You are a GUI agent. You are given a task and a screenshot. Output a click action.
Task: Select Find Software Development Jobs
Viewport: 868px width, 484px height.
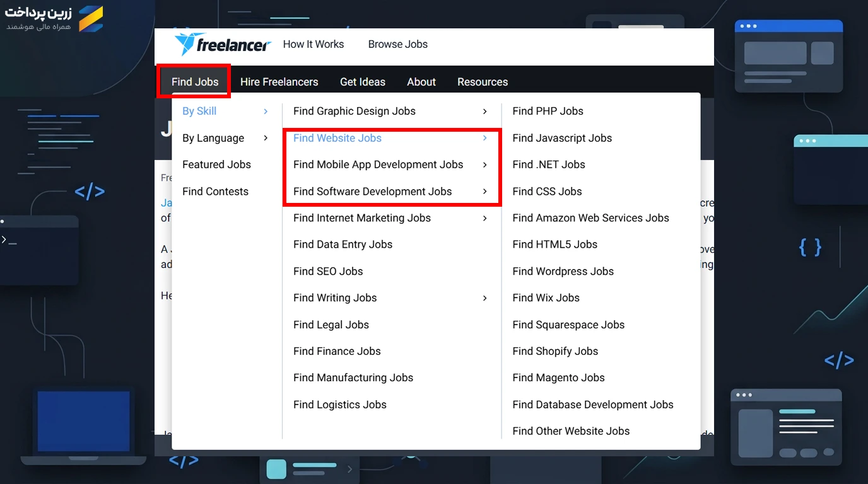pos(373,192)
